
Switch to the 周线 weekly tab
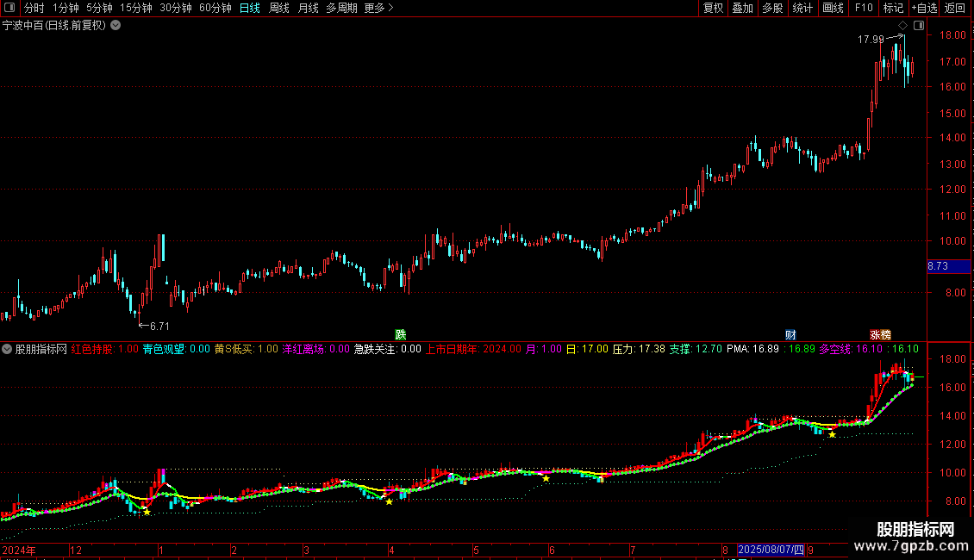tap(279, 8)
